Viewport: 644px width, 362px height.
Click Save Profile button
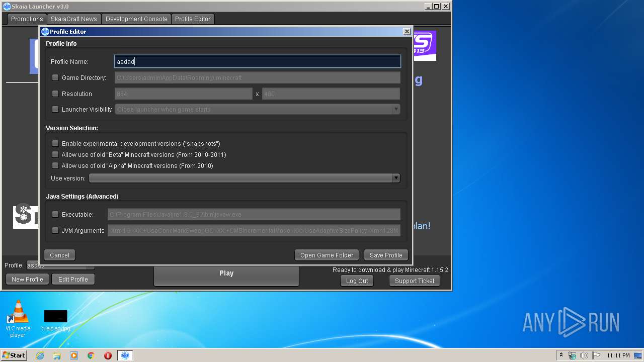386,255
